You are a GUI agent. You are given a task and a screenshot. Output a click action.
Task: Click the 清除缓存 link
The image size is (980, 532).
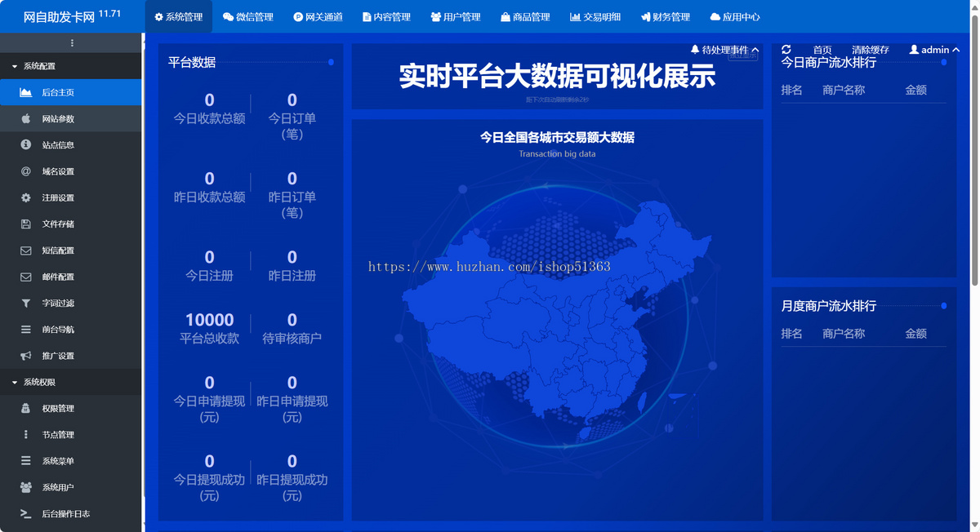pos(871,50)
